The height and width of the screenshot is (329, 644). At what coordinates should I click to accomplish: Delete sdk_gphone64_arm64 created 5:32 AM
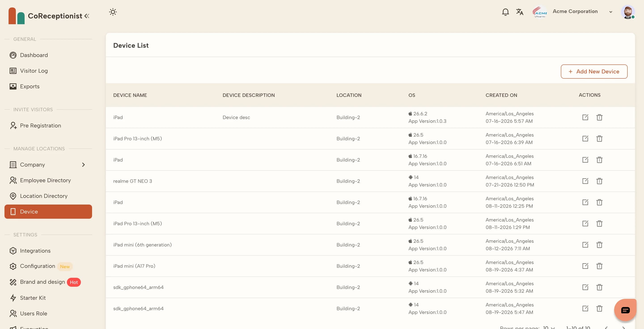pyautogui.click(x=599, y=287)
